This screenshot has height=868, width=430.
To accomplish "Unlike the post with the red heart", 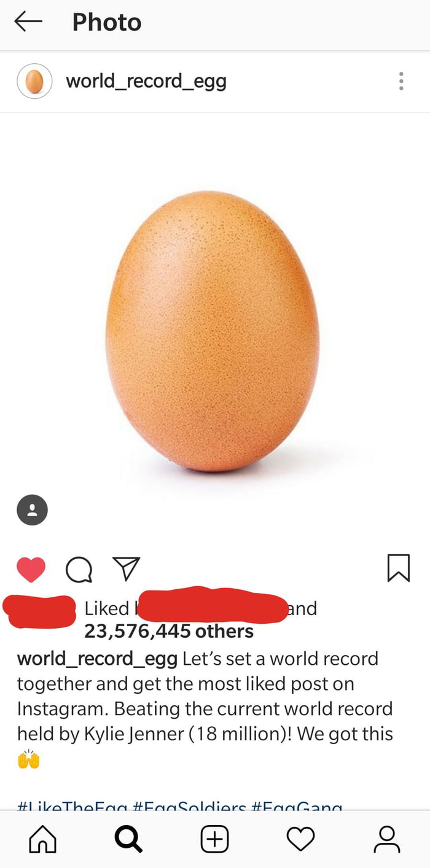I will [x=31, y=569].
